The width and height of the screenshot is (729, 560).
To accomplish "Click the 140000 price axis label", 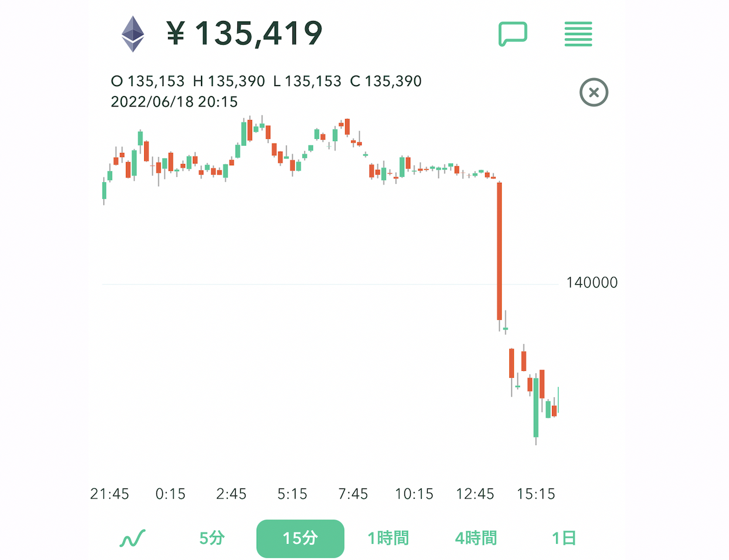I will (592, 283).
